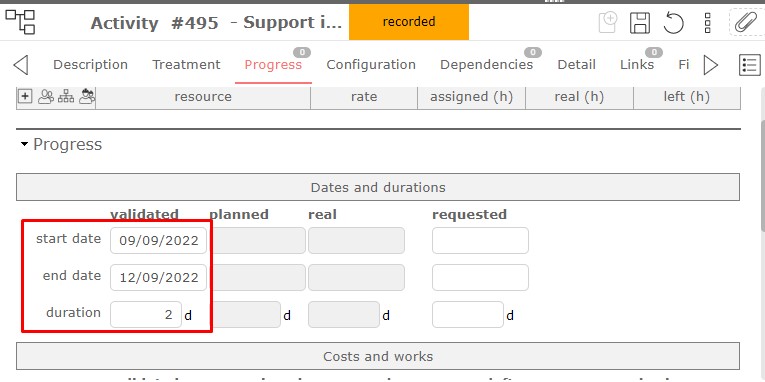765x382 pixels.
Task: Click the activity hierarchy icon at top left
Action: (x=20, y=22)
